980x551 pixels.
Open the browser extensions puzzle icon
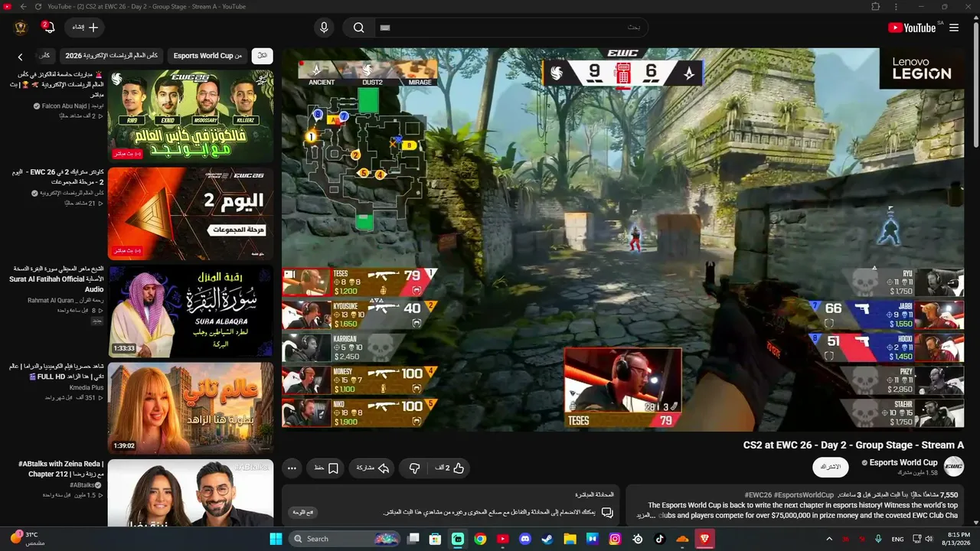(876, 7)
